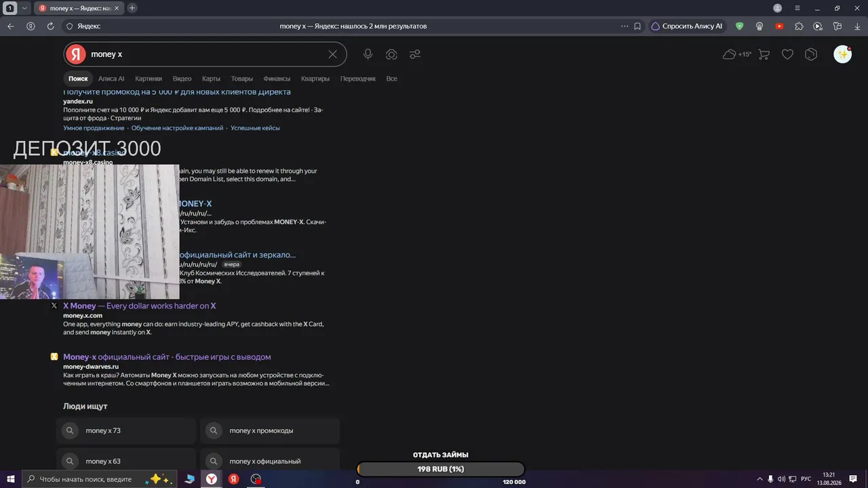868x488 pixels.
Task: Open the tab list dropdown arrow
Action: pos(24,8)
